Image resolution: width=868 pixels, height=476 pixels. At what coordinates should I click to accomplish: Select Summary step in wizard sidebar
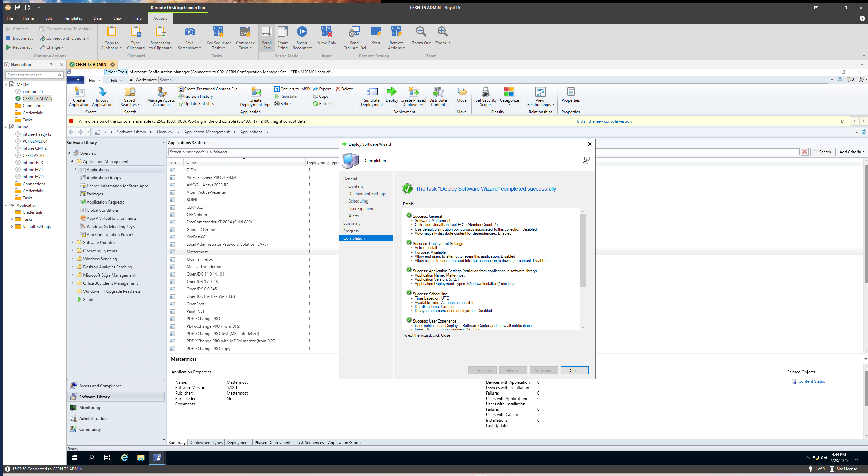(352, 223)
